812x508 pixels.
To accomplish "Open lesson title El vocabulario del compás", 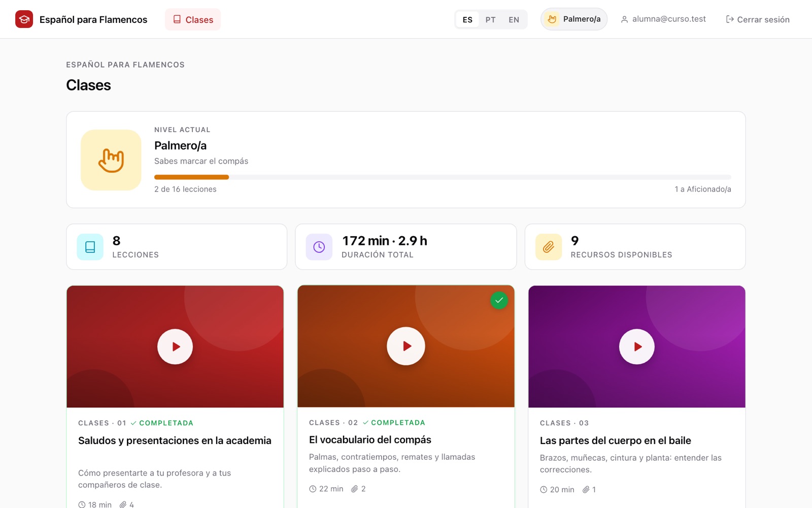I will [370, 439].
